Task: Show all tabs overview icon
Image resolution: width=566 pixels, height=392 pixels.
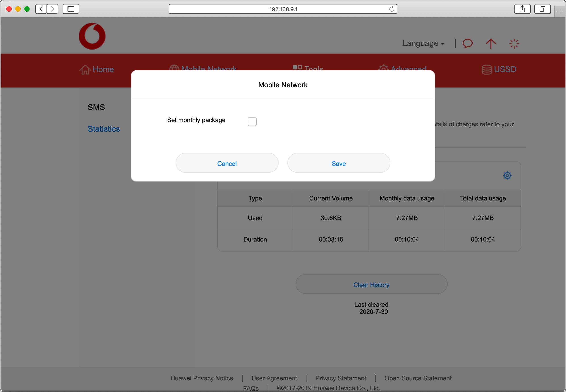Action: coord(542,9)
